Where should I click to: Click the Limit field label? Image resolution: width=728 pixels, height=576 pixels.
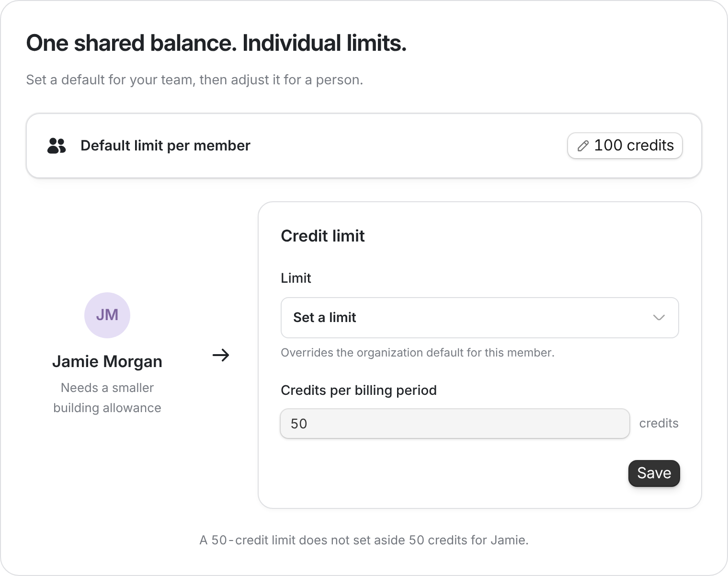[x=296, y=278]
